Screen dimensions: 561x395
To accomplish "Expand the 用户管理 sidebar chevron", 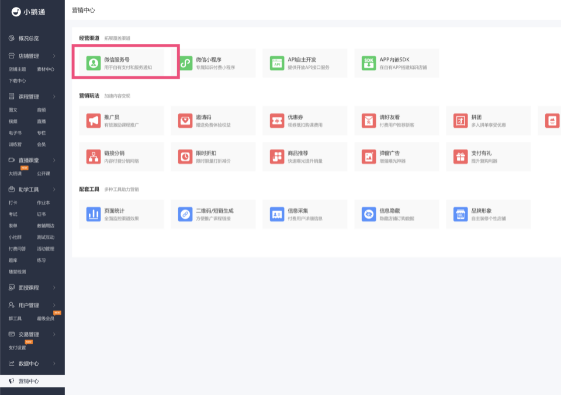I will click(x=54, y=305).
